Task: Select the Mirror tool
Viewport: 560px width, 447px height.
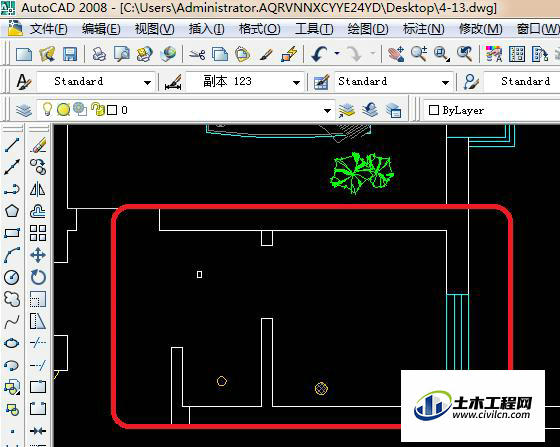Action: click(38, 189)
